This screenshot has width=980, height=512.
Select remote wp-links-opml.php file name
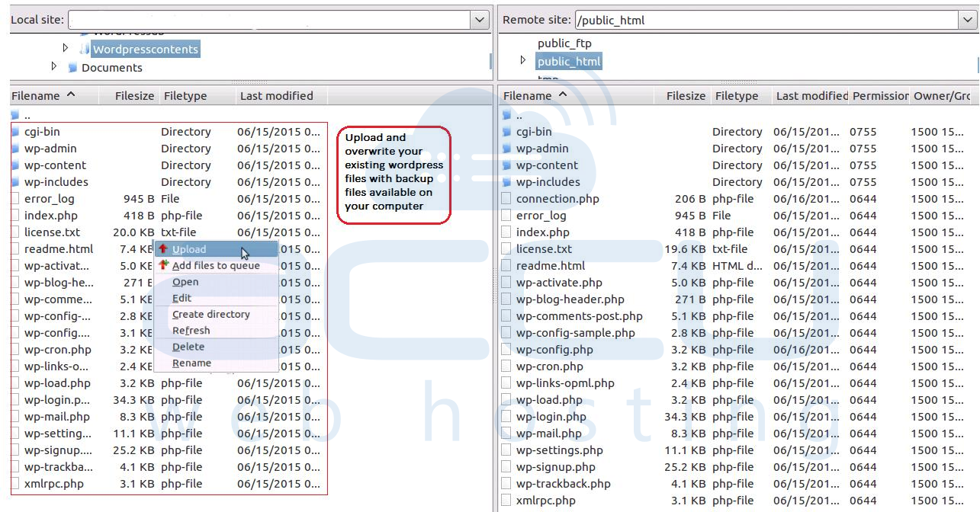565,383
